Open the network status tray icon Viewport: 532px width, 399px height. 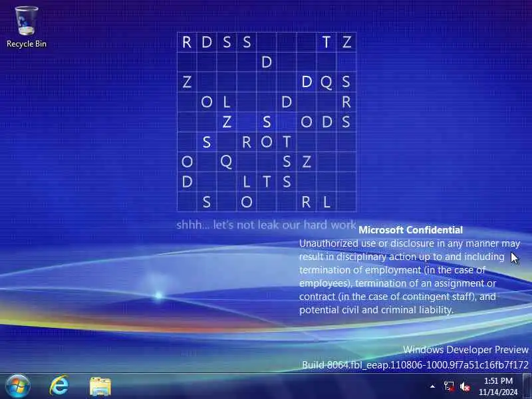pyautogui.click(x=449, y=386)
